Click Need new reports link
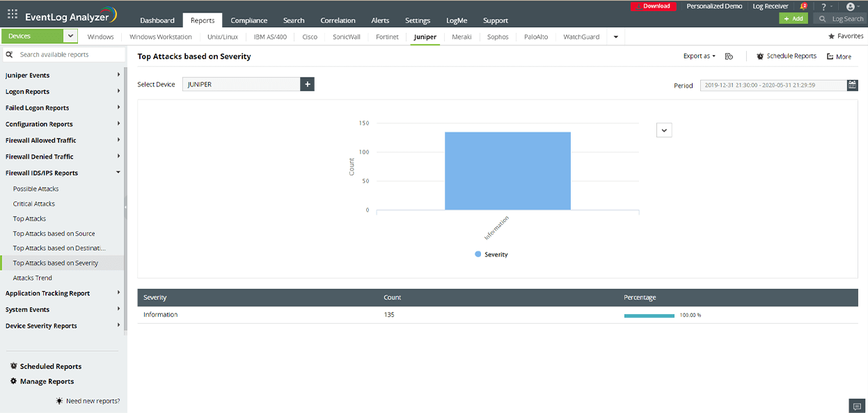Viewport: 868px width, 413px height. 88,401
